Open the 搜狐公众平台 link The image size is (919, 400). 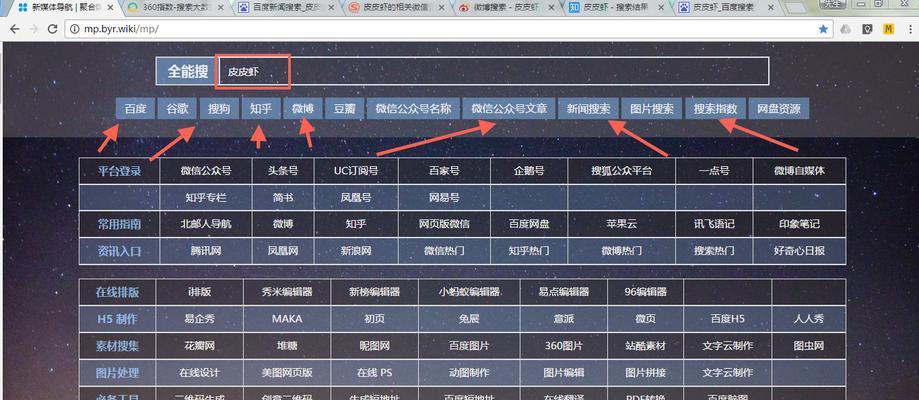tap(621, 171)
